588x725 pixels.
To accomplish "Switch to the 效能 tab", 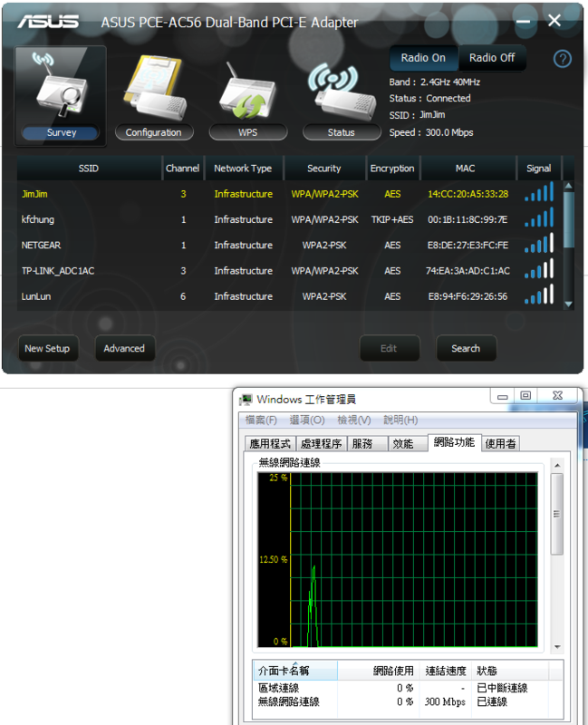I will coord(408,443).
